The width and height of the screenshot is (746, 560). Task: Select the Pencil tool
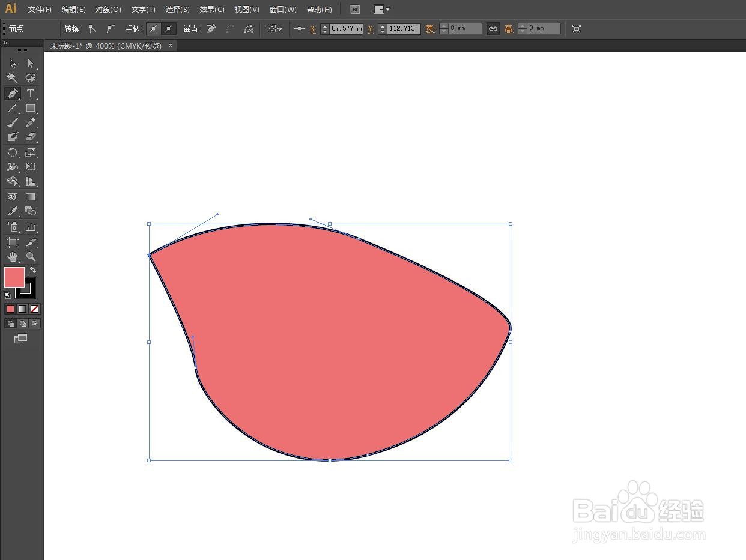coord(31,123)
